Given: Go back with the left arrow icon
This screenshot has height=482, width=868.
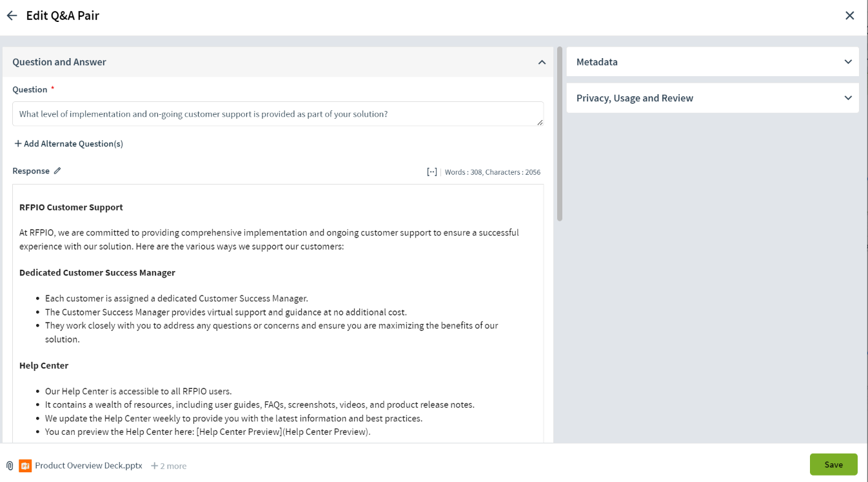Looking at the screenshot, I should [12, 15].
